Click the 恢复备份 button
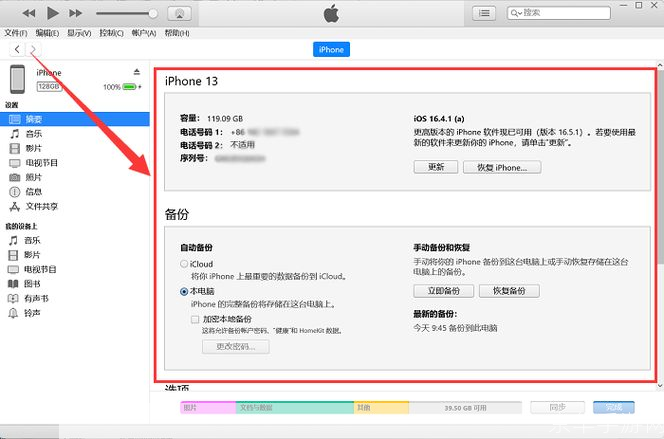The image size is (664, 439). click(509, 291)
